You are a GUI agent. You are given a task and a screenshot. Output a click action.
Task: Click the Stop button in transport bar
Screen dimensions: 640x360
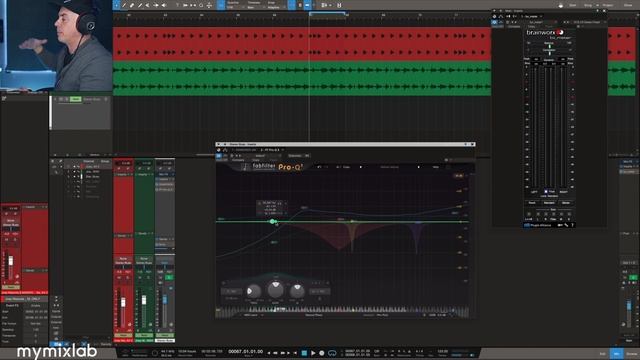point(304,353)
